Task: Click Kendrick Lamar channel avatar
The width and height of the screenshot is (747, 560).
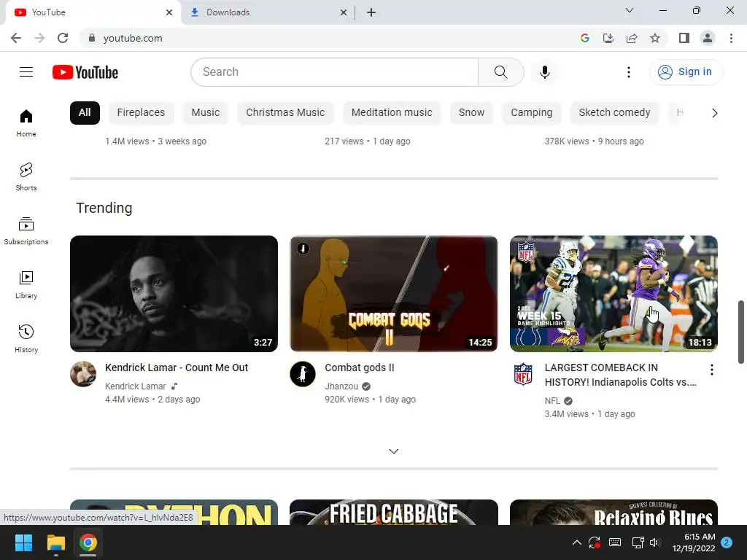Action: tap(83, 374)
